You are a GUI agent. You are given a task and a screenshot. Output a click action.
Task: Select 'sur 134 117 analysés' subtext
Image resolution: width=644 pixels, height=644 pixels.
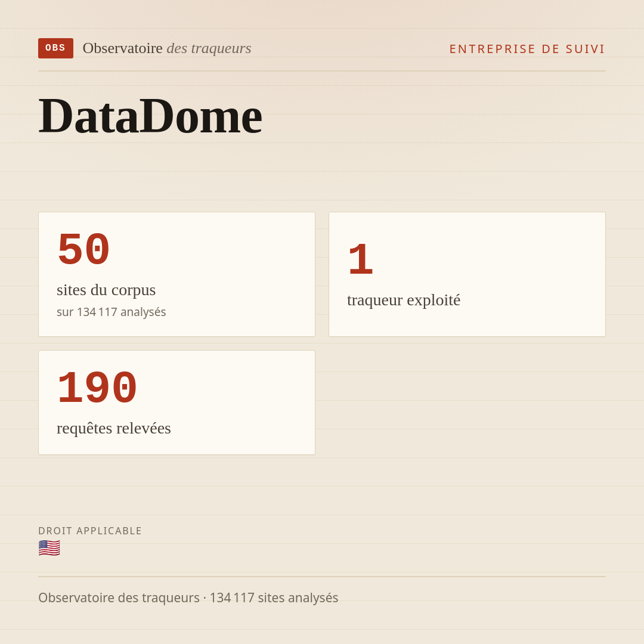(x=112, y=312)
